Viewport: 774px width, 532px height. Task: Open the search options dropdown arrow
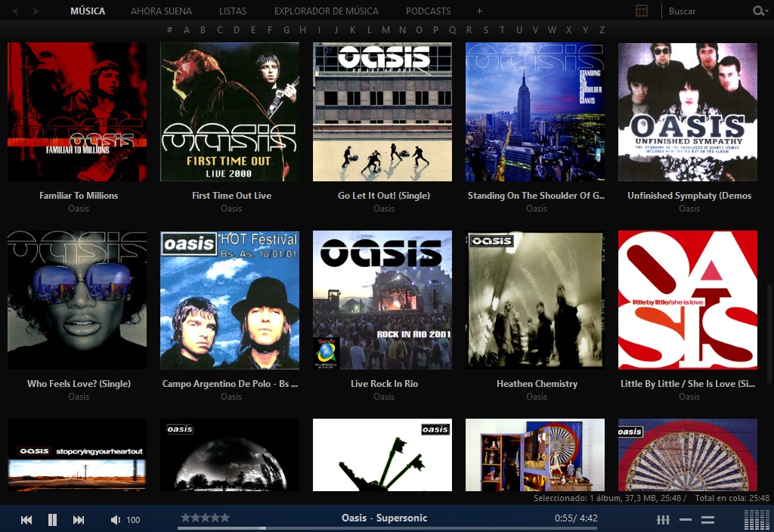[x=766, y=11]
